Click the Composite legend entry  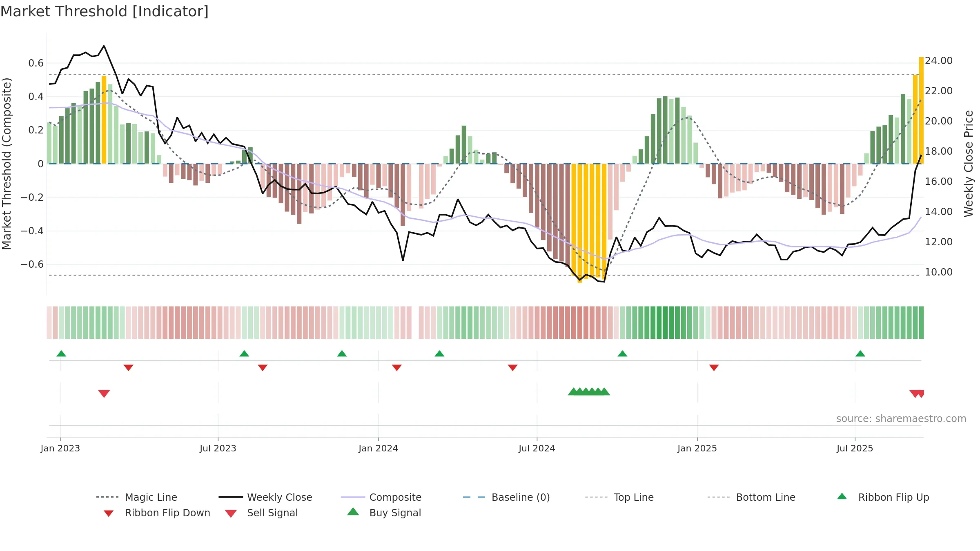click(x=381, y=497)
